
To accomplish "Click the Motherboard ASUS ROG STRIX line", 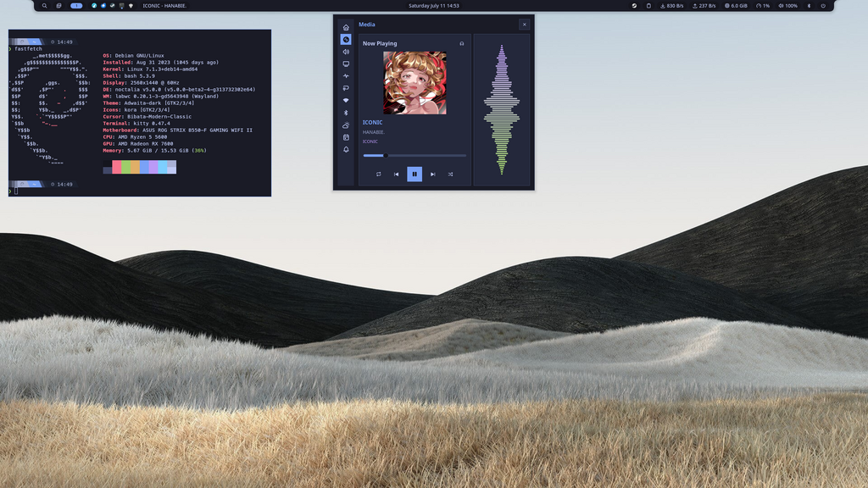I will (x=178, y=130).
